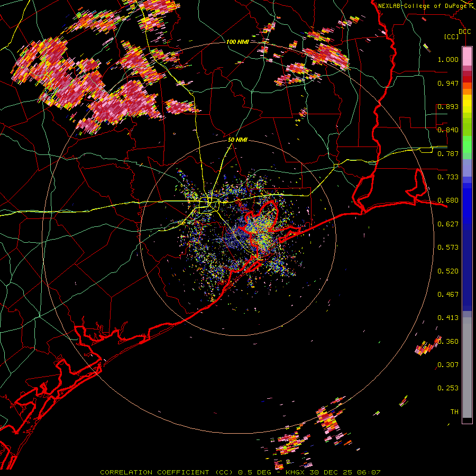
Task: Click the TH label on the legend
Action: pos(454,412)
